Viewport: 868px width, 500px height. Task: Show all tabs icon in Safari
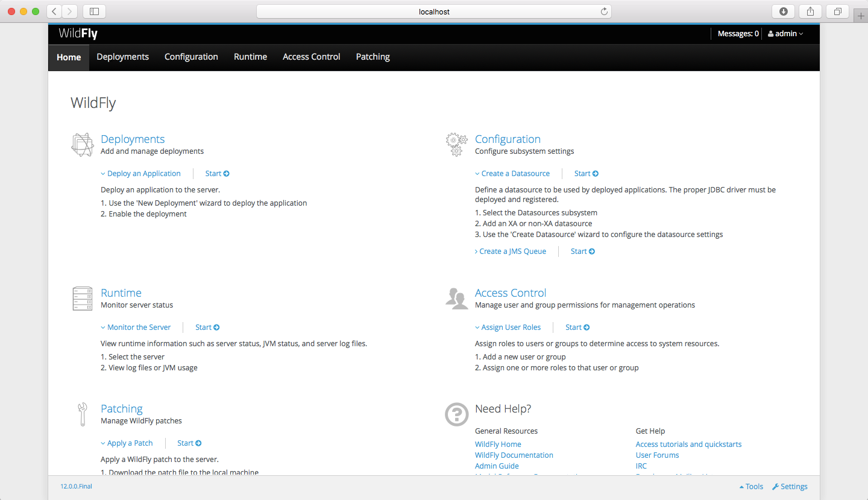click(838, 11)
